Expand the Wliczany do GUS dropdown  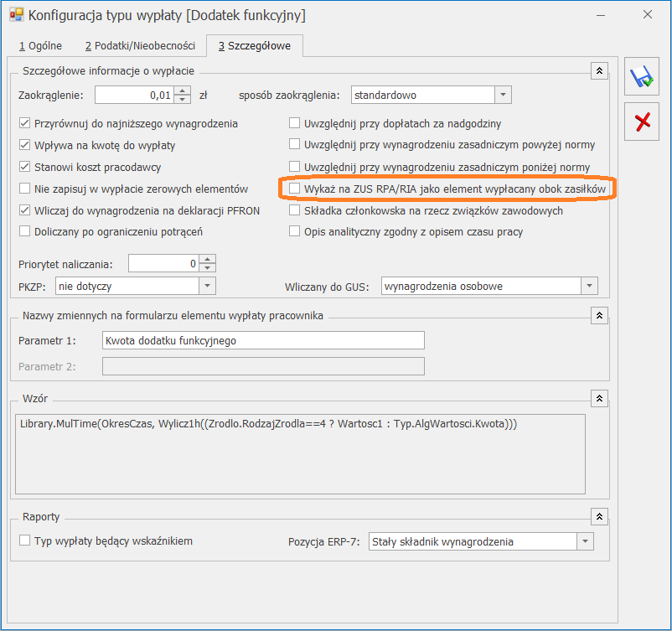pos(589,286)
